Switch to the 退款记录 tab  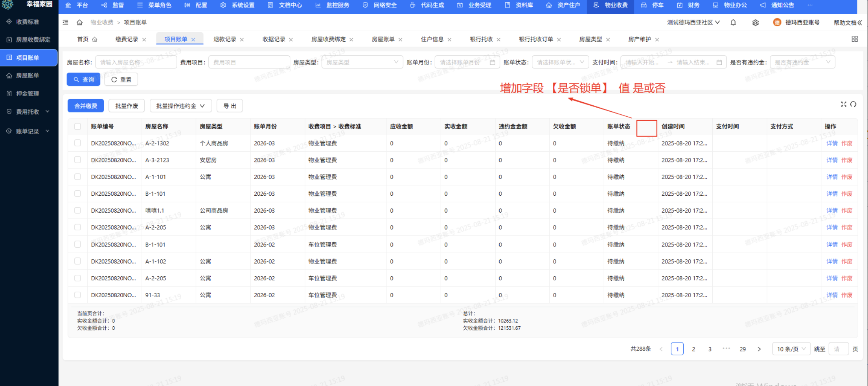coord(225,39)
